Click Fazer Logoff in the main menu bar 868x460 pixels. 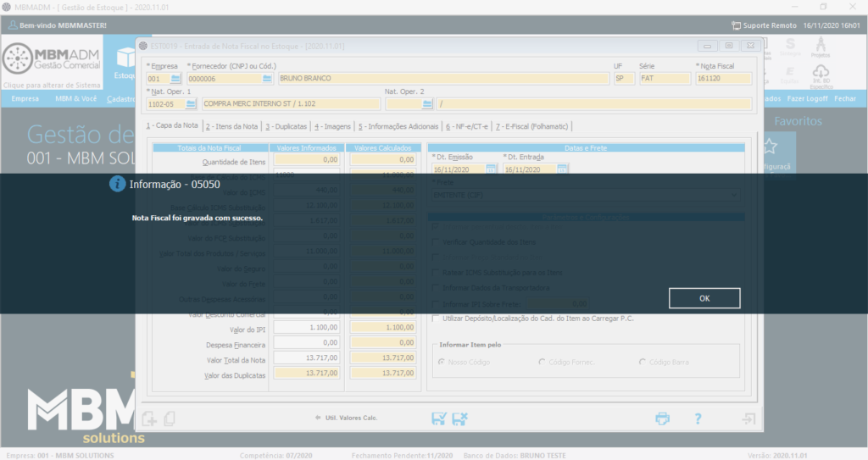tap(807, 98)
